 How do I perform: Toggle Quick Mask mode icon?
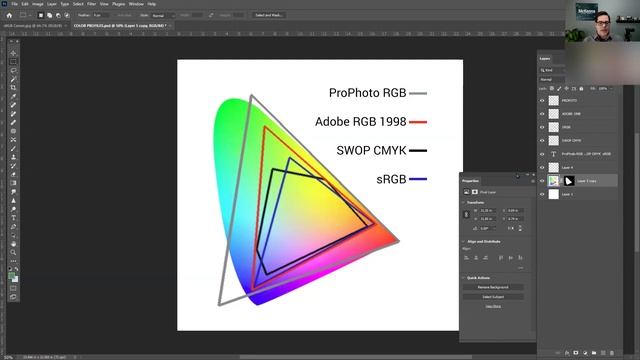pyautogui.click(x=13, y=288)
